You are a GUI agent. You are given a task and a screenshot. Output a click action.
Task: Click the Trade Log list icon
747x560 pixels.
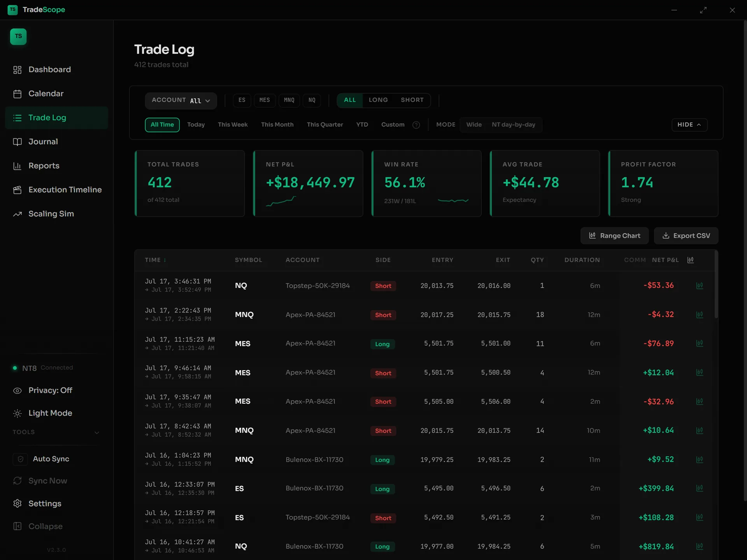click(17, 118)
